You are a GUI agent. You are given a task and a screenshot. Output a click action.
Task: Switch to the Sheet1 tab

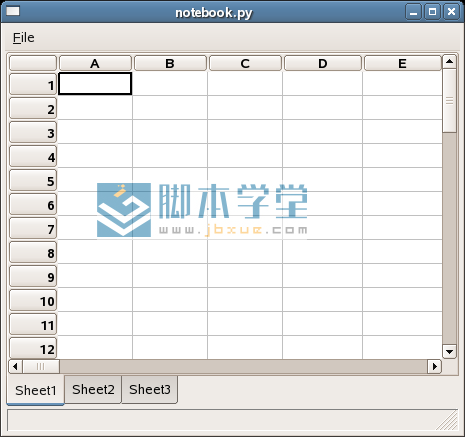tap(35, 390)
